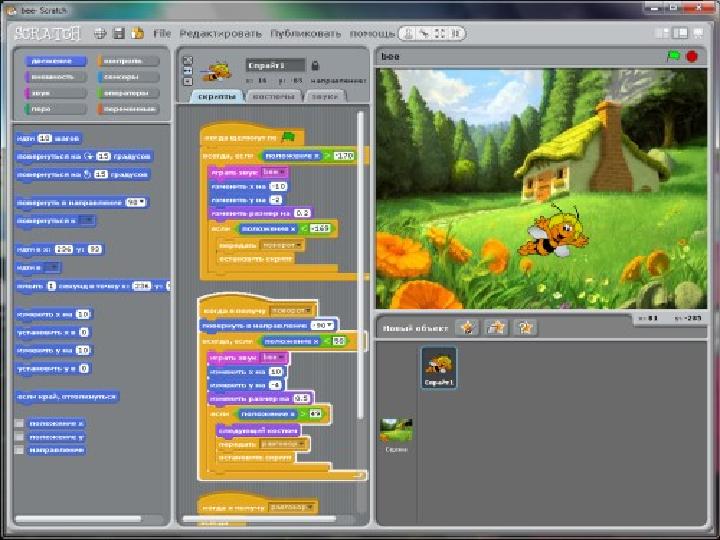Open the Редактировать menu

(x=220, y=34)
